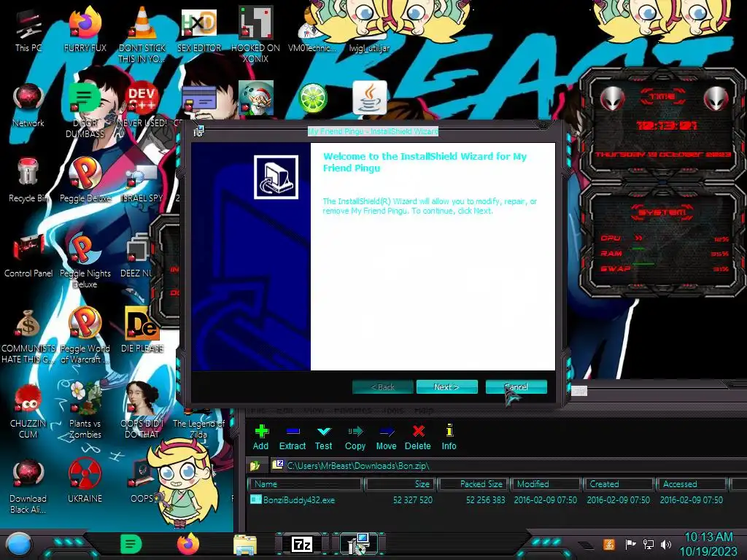Click the greyed Back button in wizard
Screen dimensions: 747x560
[x=382, y=386]
